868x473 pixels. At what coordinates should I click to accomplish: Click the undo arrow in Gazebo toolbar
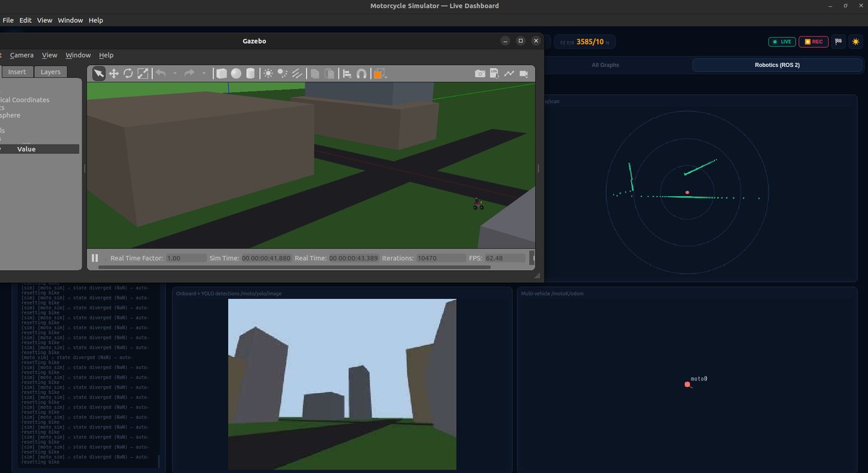click(x=161, y=73)
